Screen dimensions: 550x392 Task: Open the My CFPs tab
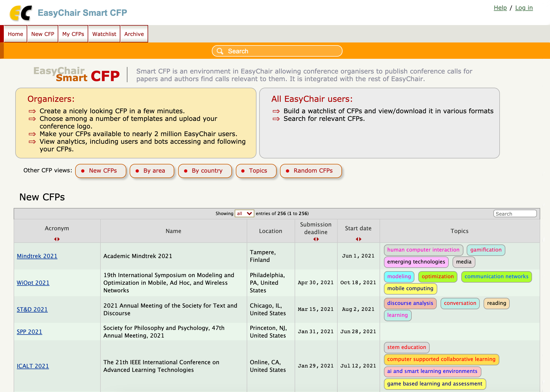tap(73, 34)
